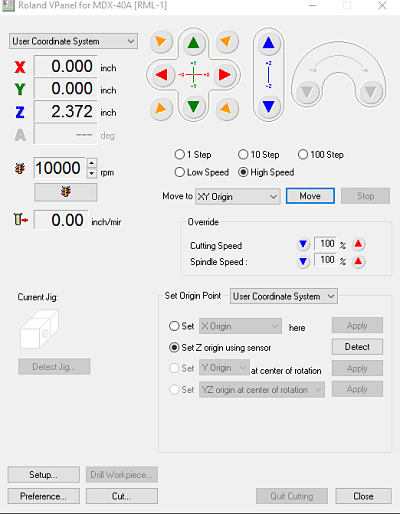Image resolution: width=400 pixels, height=514 pixels.
Task: Jog left with the red negative X arrow
Action: pos(162,75)
